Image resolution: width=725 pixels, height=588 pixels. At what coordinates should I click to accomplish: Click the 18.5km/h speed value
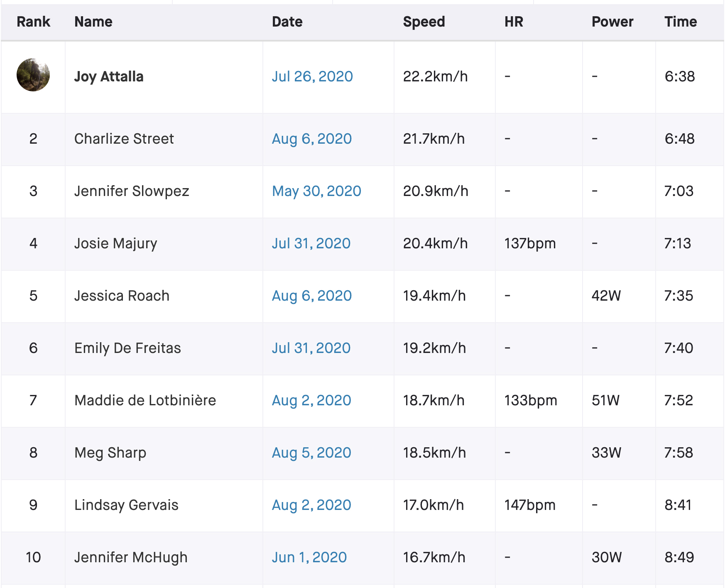(434, 453)
